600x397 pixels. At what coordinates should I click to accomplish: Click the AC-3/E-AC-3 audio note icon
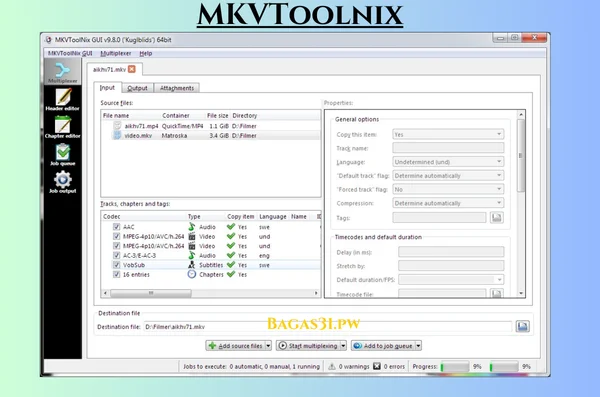tap(192, 255)
